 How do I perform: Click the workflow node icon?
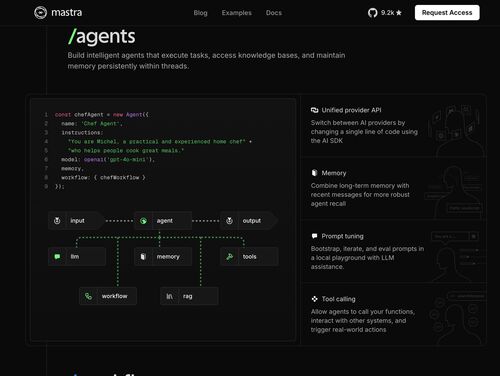tap(88, 296)
